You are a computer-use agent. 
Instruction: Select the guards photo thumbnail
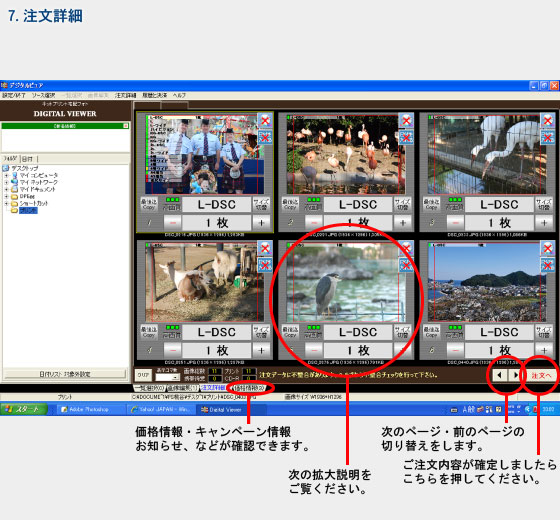tap(205, 154)
